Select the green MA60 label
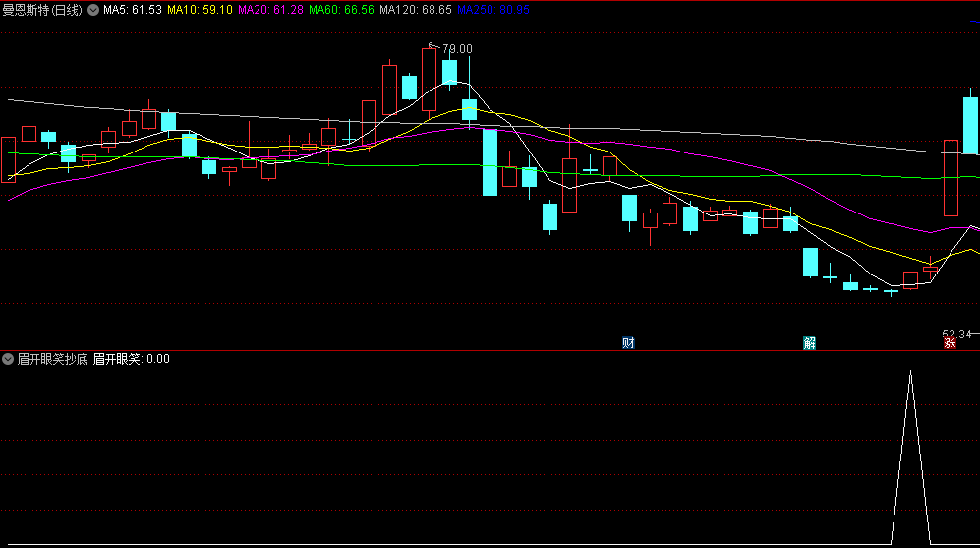The image size is (980, 548). (341, 9)
